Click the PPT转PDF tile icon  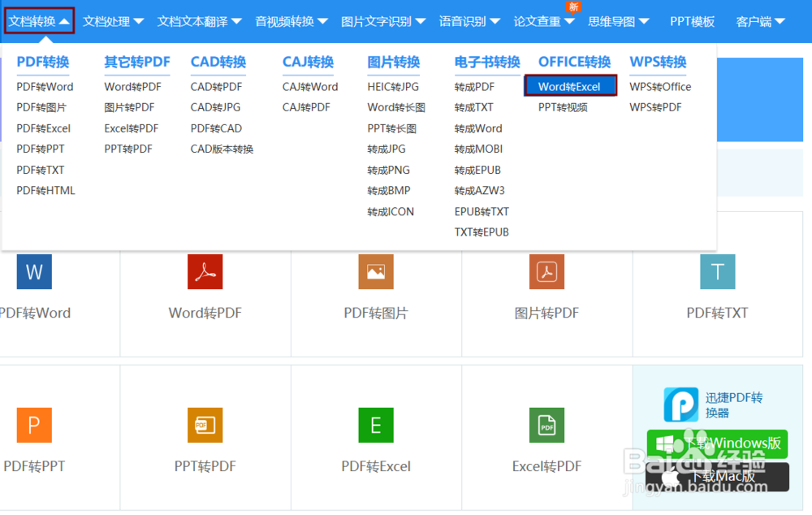point(205,425)
